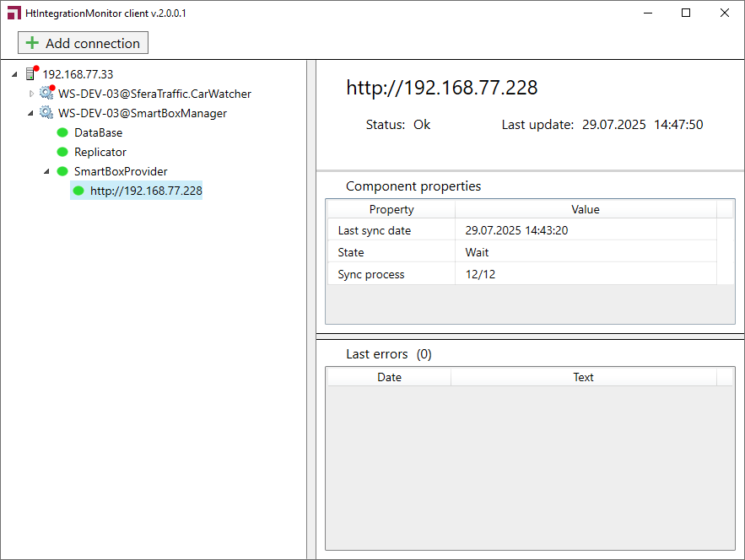The image size is (745, 560).
Task: Select the Replicator tree item
Action: click(100, 152)
